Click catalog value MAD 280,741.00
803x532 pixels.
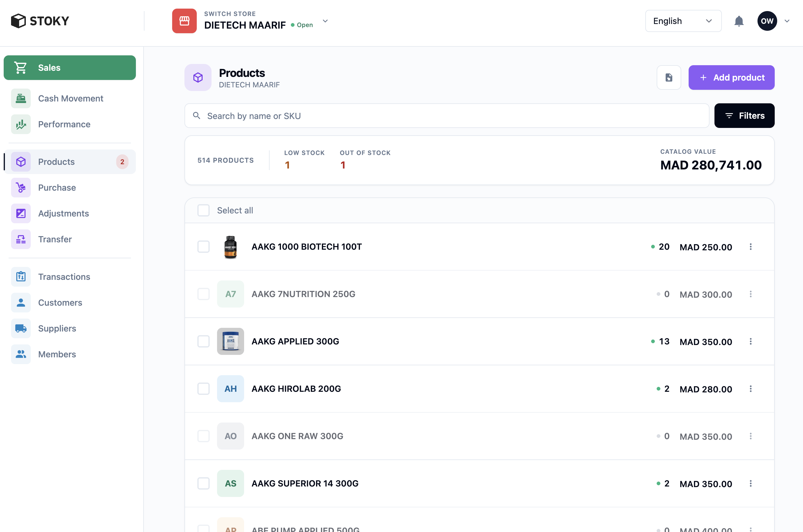pyautogui.click(x=711, y=165)
